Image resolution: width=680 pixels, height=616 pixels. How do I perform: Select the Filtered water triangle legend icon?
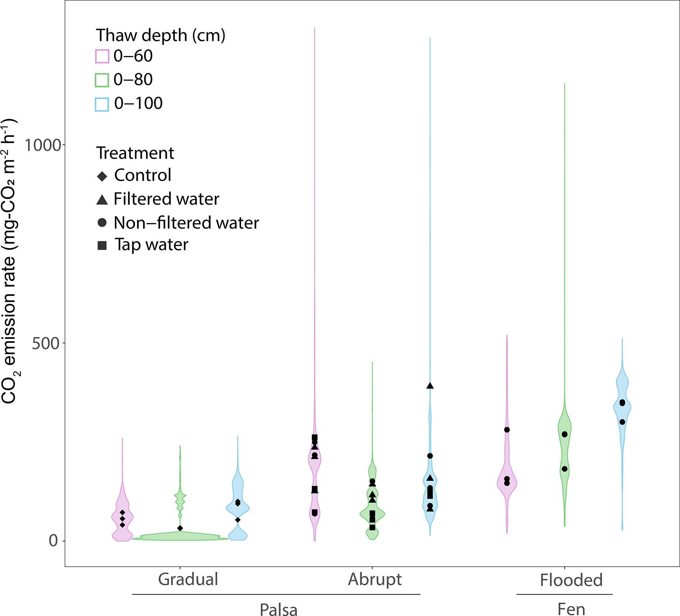click(x=102, y=200)
